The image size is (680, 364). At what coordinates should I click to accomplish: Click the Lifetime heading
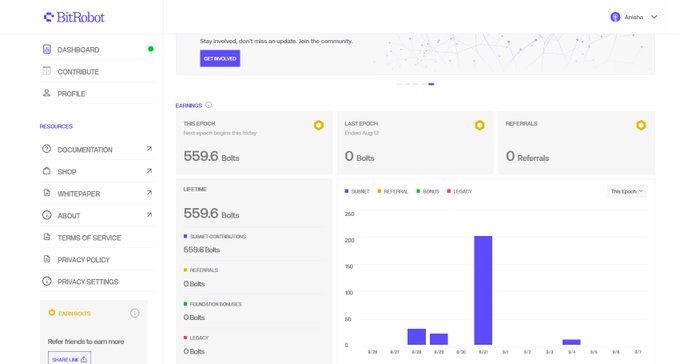pos(195,189)
